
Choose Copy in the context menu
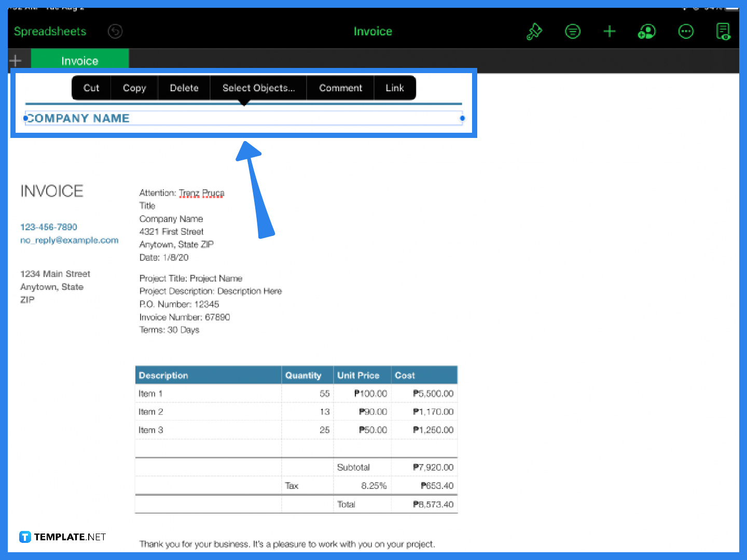click(x=134, y=88)
